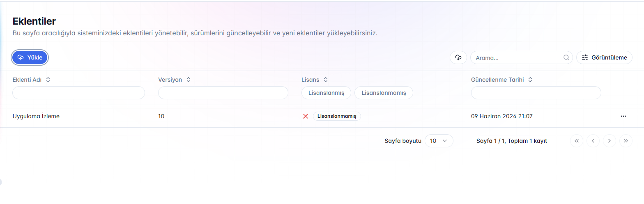Toggle the Lisanslanmamış filter chip

(x=384, y=93)
